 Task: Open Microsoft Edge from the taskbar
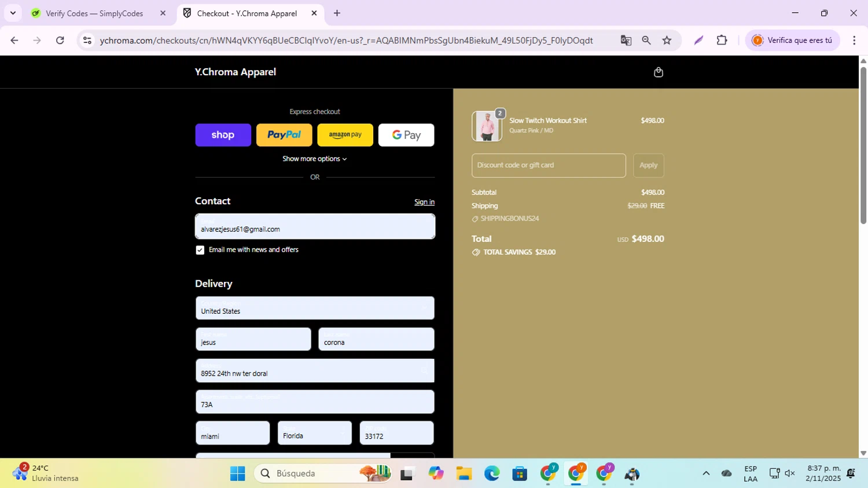[492, 474]
